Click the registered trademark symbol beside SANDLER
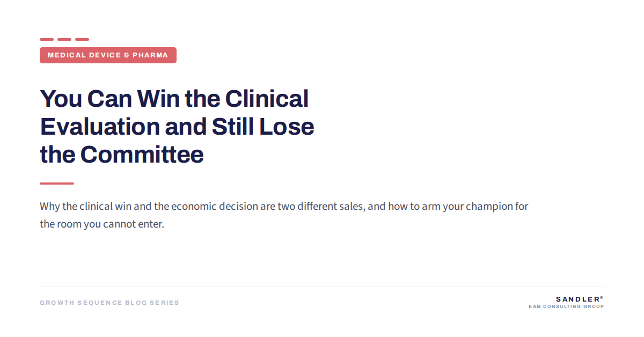Image resolution: width=644 pixels, height=337 pixels. [x=602, y=297]
